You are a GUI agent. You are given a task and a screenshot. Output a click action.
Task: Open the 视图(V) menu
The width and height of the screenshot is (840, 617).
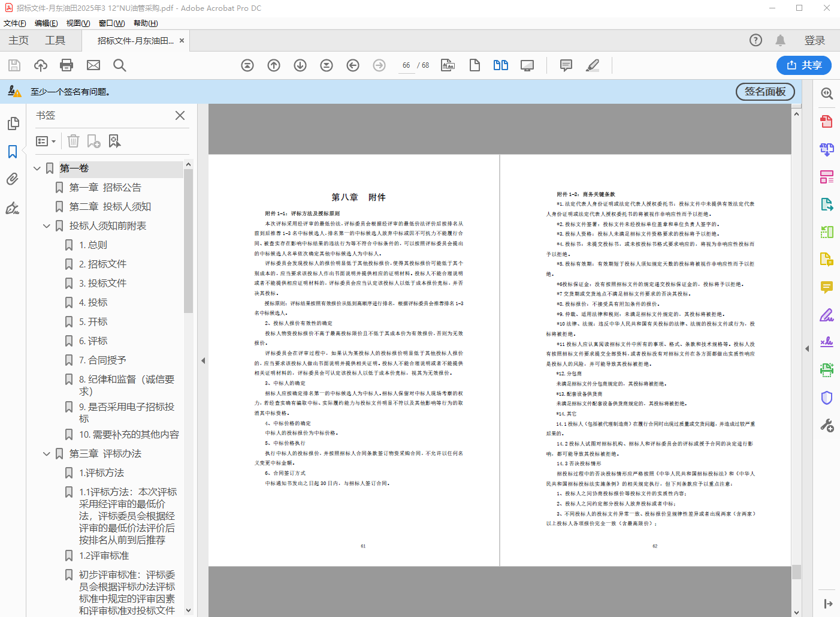[x=78, y=23]
